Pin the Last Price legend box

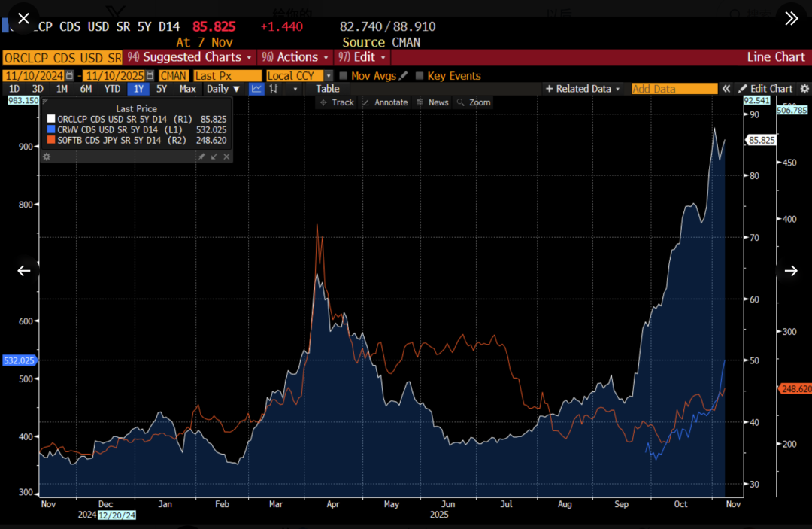pos(201,157)
